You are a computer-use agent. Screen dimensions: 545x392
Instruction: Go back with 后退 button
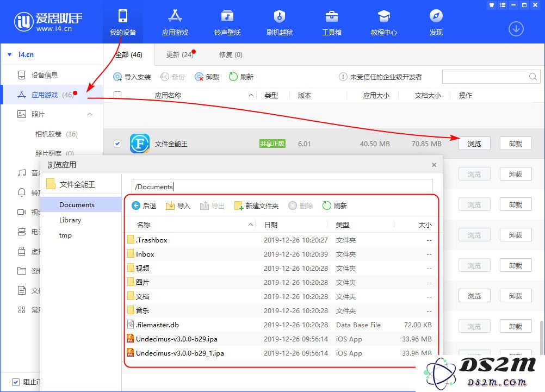click(x=144, y=206)
